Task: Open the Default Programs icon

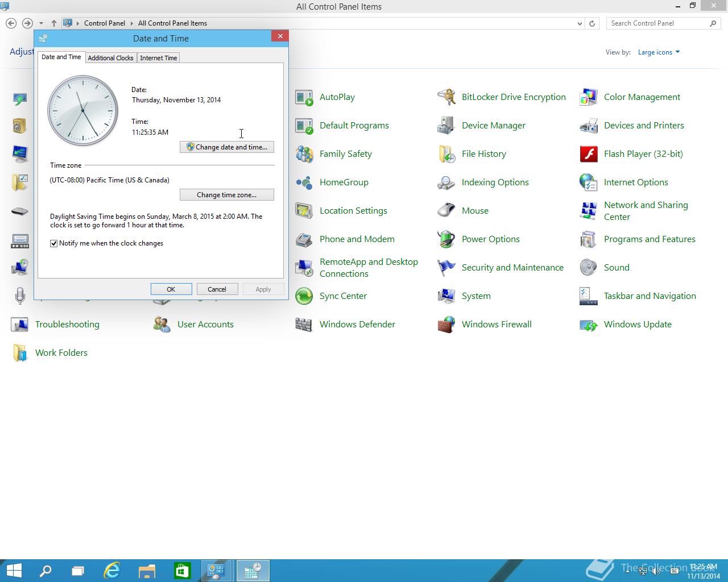Action: 304,126
